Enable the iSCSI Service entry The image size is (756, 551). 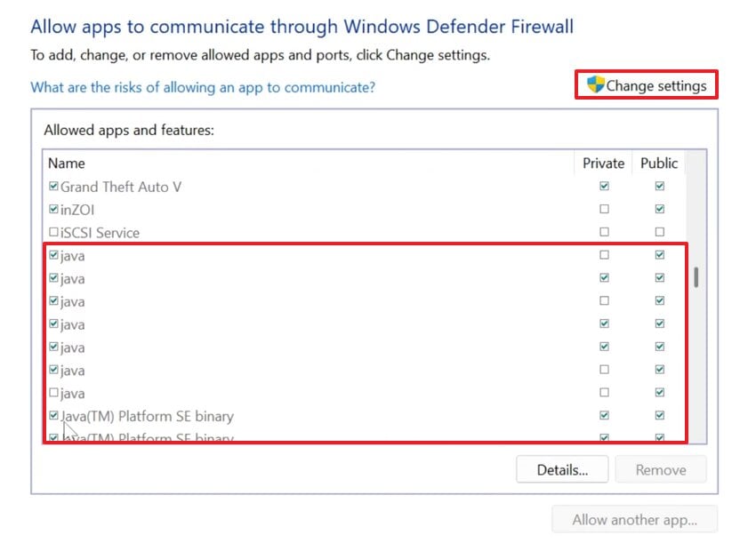tap(53, 232)
